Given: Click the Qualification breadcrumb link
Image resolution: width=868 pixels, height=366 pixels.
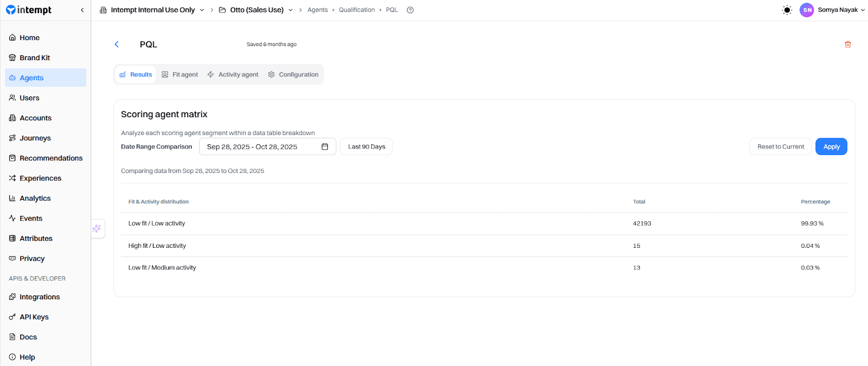Looking at the screenshot, I should pyautogui.click(x=356, y=10).
